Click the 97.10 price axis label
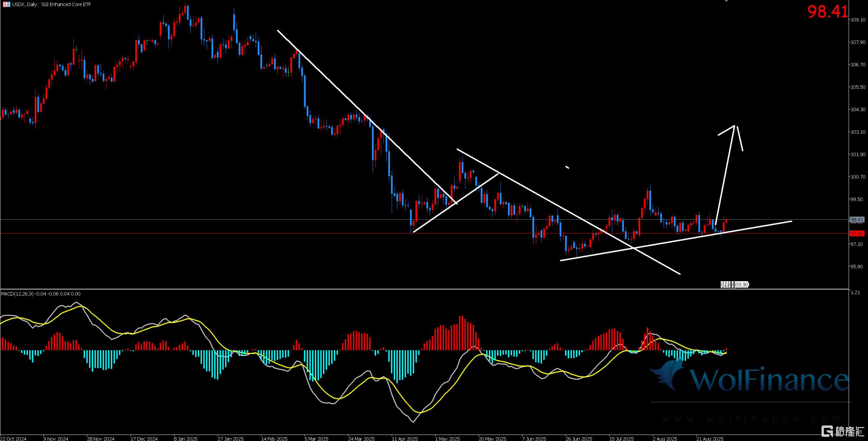 857,244
